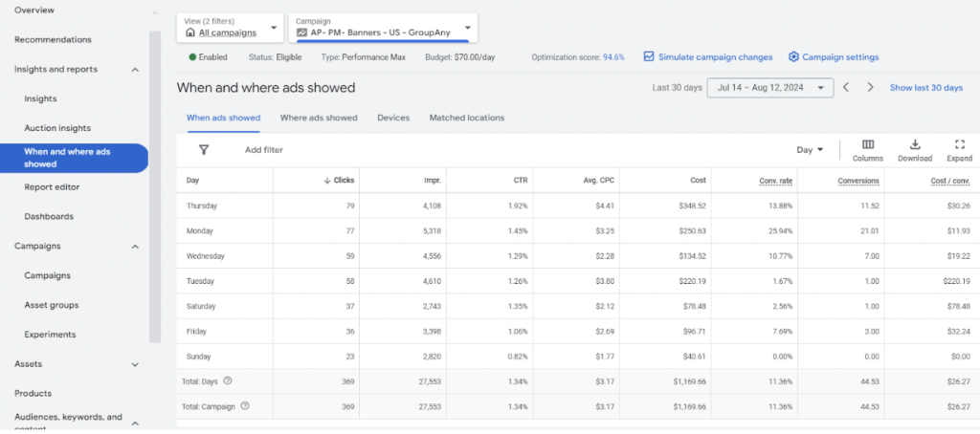
Task: Open the All campaigns view dropdown
Action: (x=230, y=28)
